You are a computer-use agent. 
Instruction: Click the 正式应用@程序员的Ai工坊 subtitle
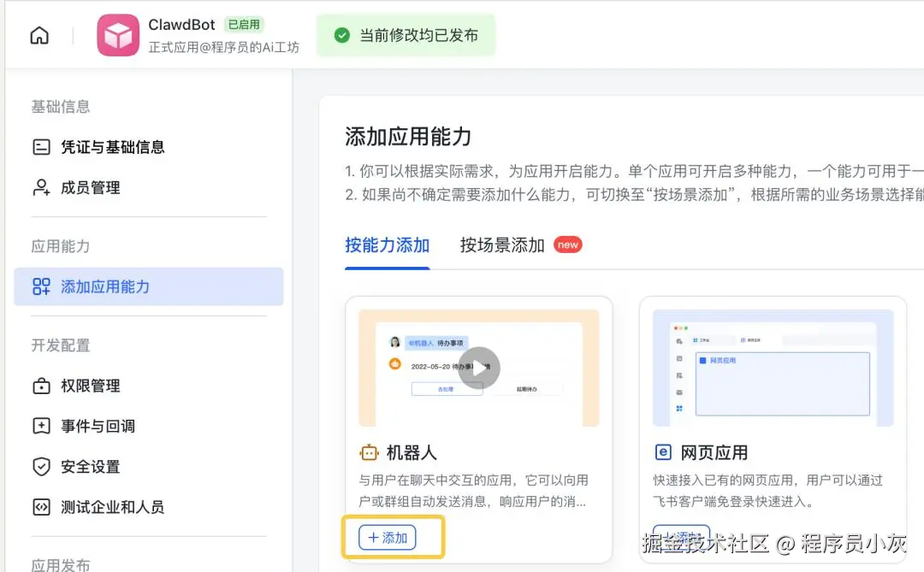point(224,47)
